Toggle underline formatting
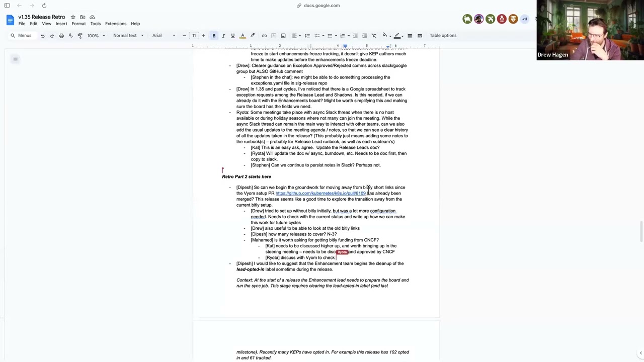The image size is (644, 362). (232, 36)
